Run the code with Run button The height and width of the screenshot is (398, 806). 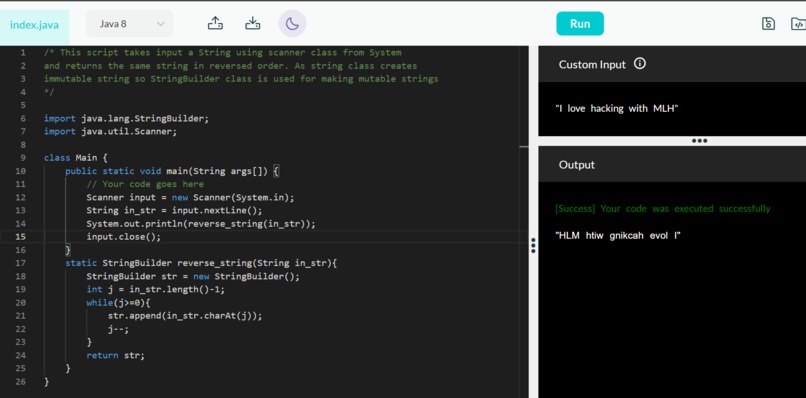580,24
